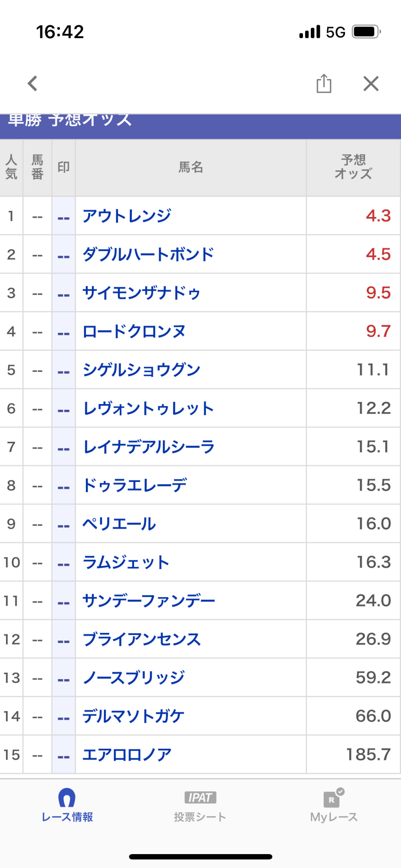This screenshot has height=868, width=401.
Task: Open the ロードクロンヌ horse page
Action: pyautogui.click(x=134, y=332)
